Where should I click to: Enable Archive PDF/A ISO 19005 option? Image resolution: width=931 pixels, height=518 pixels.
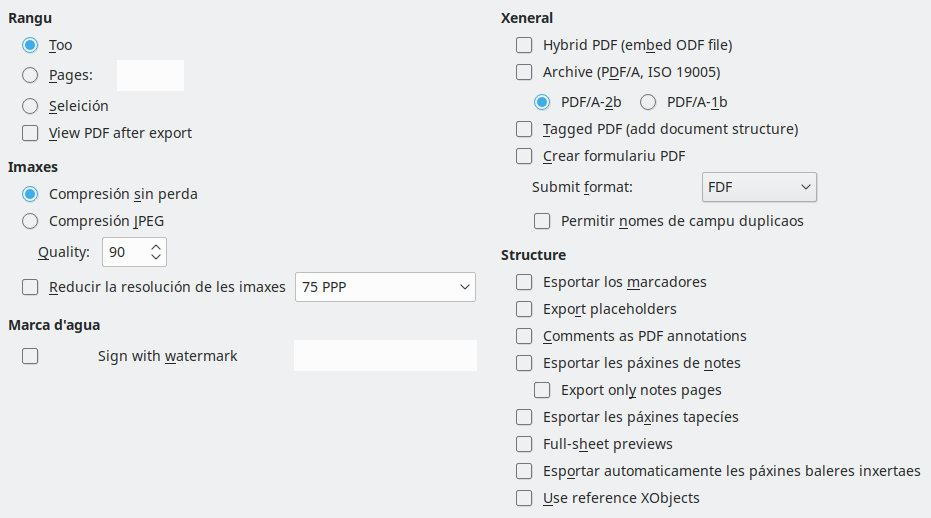[x=524, y=72]
